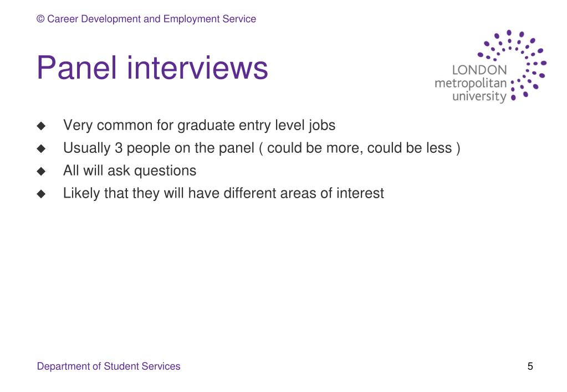Click the diamond bullet beside 'Very common'
The image size is (567, 392).
click(x=41, y=126)
